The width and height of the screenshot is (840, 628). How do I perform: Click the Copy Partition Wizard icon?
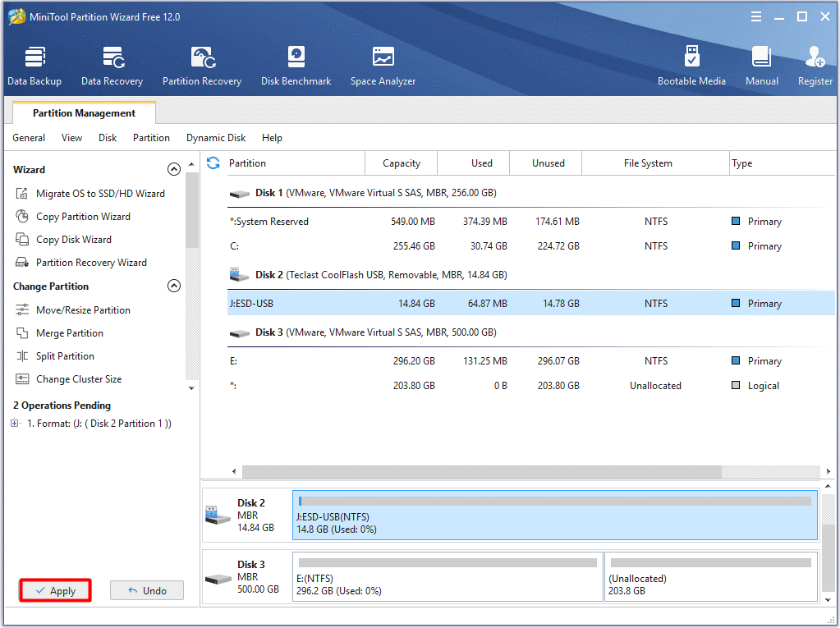pos(22,216)
